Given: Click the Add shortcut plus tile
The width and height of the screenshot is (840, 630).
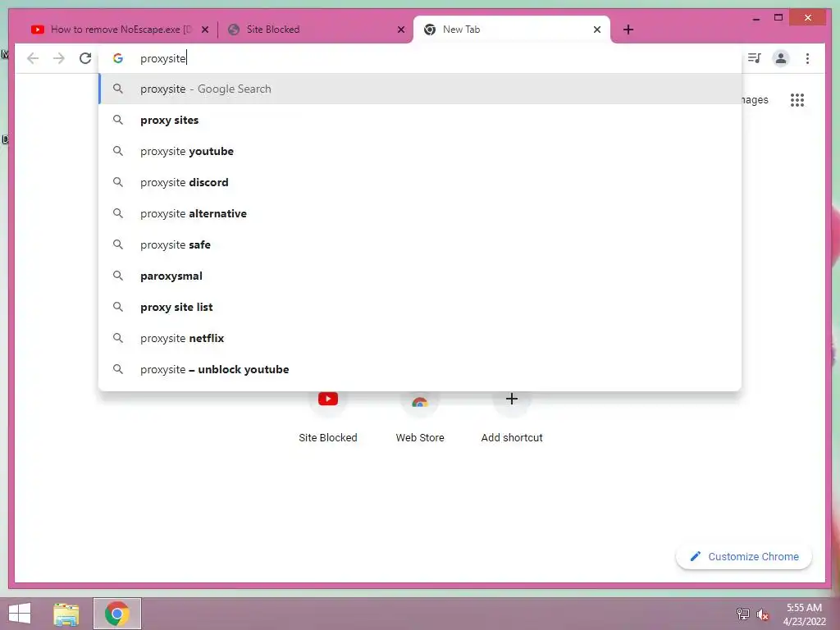Looking at the screenshot, I should pos(512,418).
